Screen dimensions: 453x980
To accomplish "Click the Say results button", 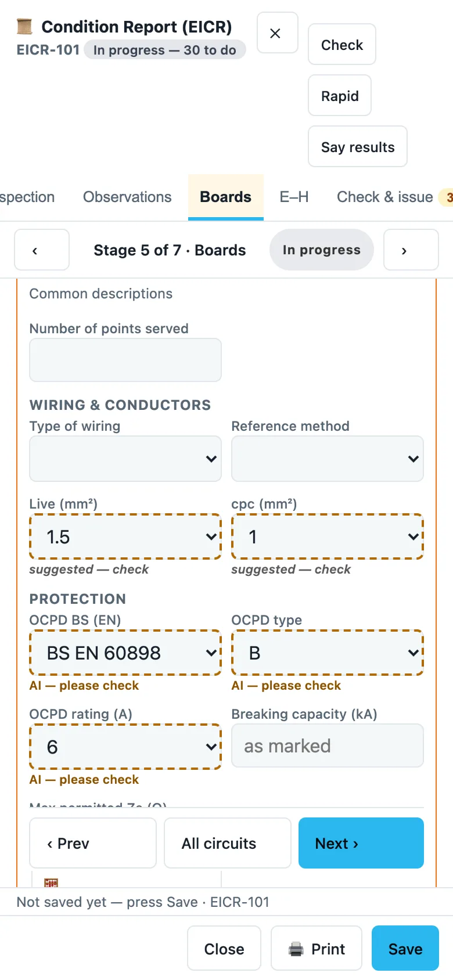I will (x=358, y=147).
